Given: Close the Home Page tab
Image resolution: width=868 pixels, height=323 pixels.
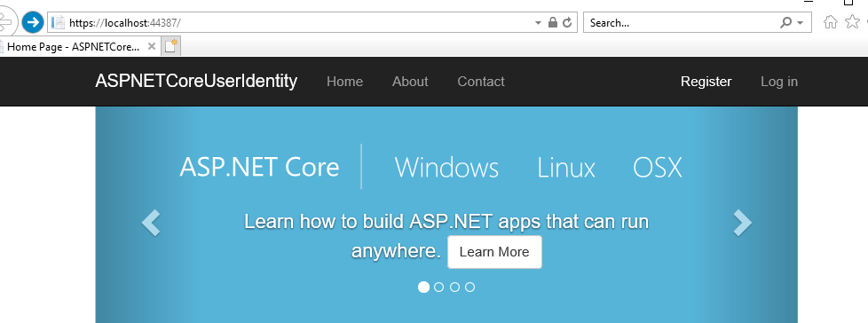Looking at the screenshot, I should (152, 46).
